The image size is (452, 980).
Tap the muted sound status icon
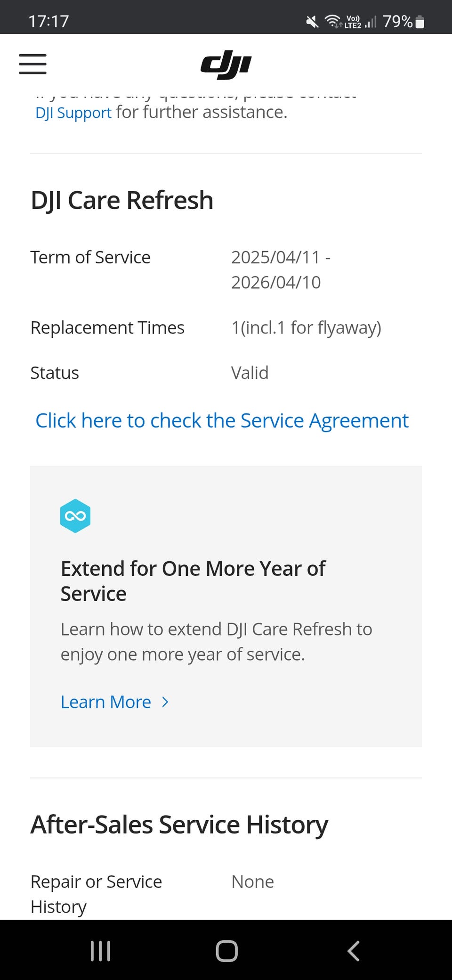coord(312,22)
